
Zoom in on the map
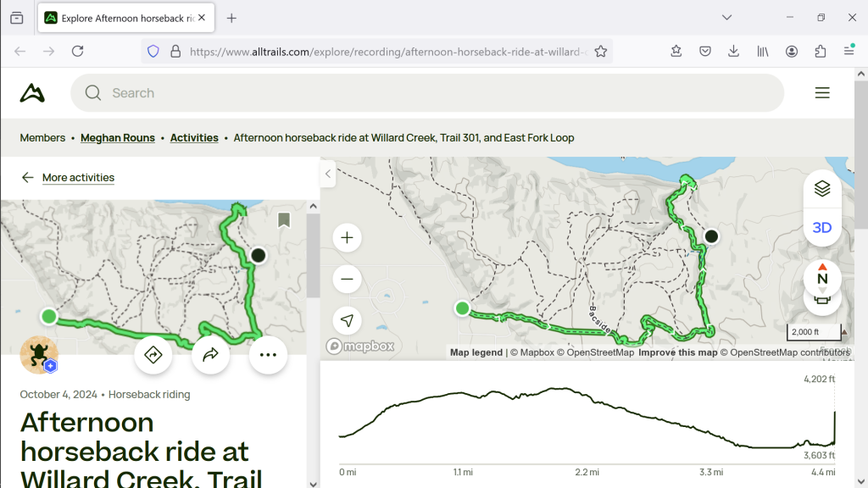(x=347, y=238)
